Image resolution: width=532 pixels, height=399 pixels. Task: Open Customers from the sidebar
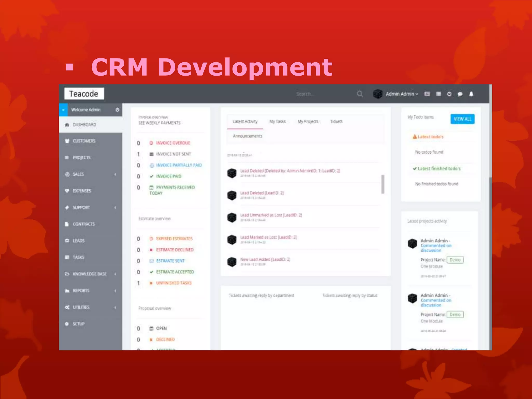(x=84, y=141)
